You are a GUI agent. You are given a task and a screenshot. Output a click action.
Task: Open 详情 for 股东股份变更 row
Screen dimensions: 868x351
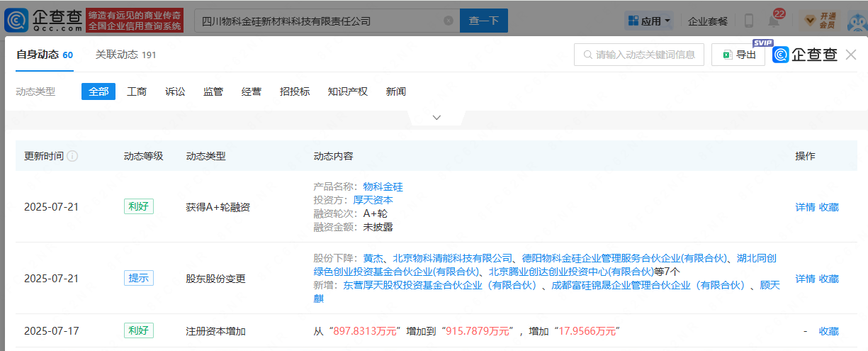pos(805,279)
